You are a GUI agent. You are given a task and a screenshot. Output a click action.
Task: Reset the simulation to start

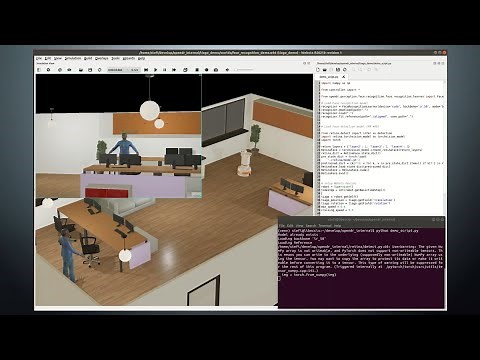(x=146, y=70)
